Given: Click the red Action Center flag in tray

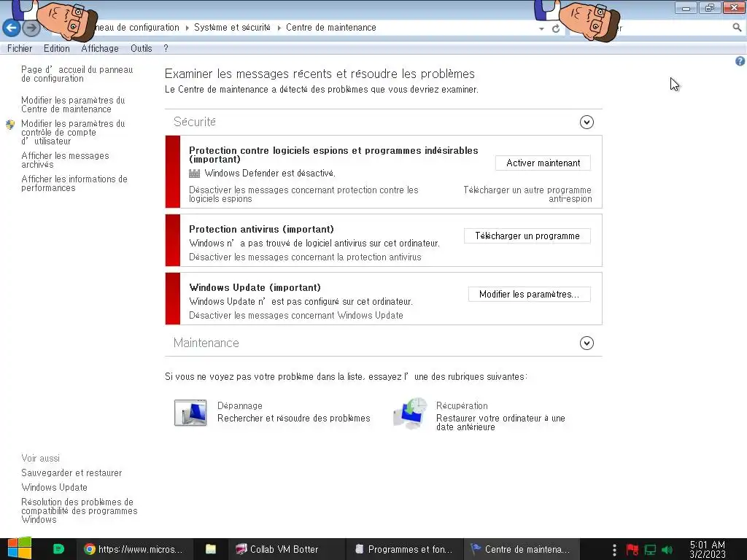Looking at the screenshot, I should tap(632, 550).
